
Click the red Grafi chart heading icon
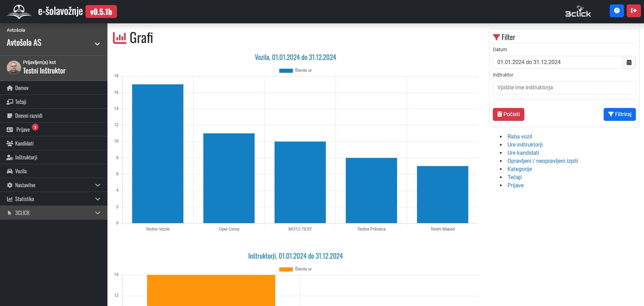click(119, 38)
